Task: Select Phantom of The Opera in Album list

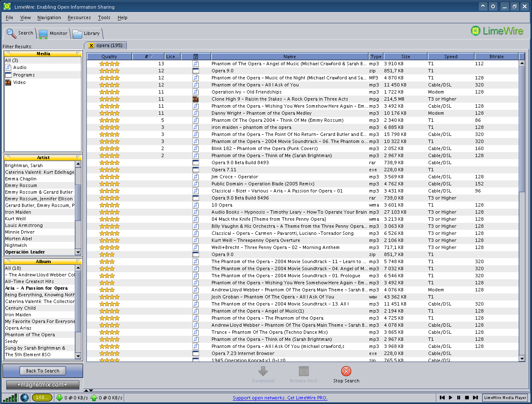Action: click(39, 335)
